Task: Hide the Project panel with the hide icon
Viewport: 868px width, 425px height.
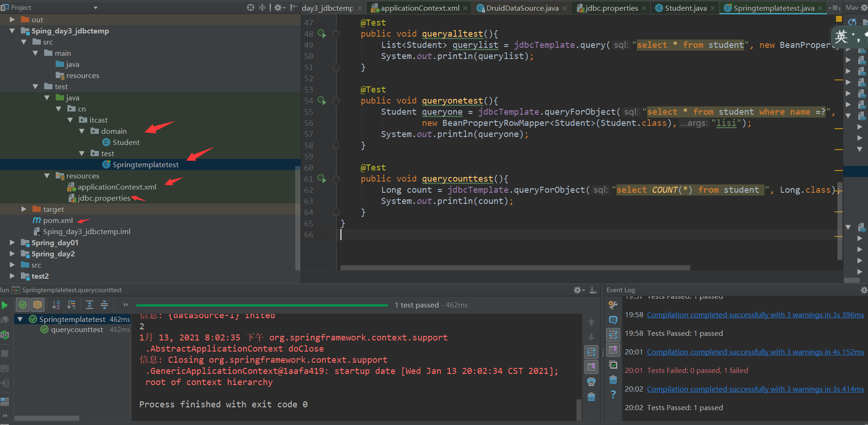Action: coord(293,7)
